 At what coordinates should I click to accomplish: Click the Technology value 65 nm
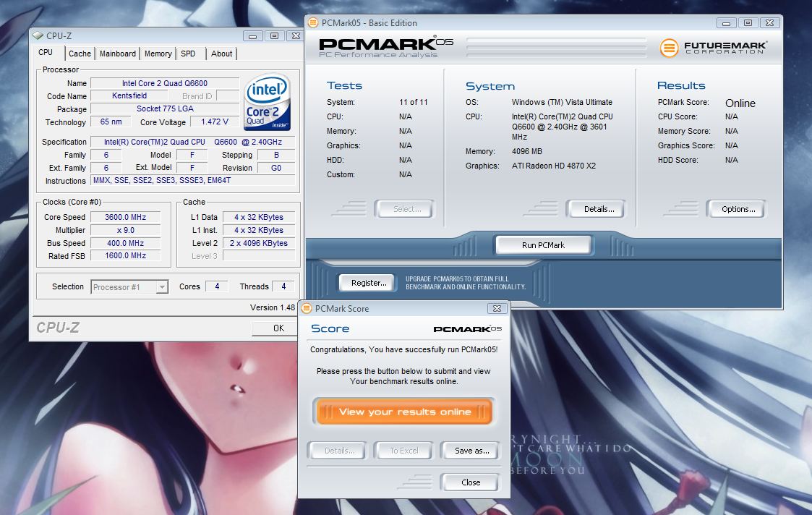coord(111,122)
